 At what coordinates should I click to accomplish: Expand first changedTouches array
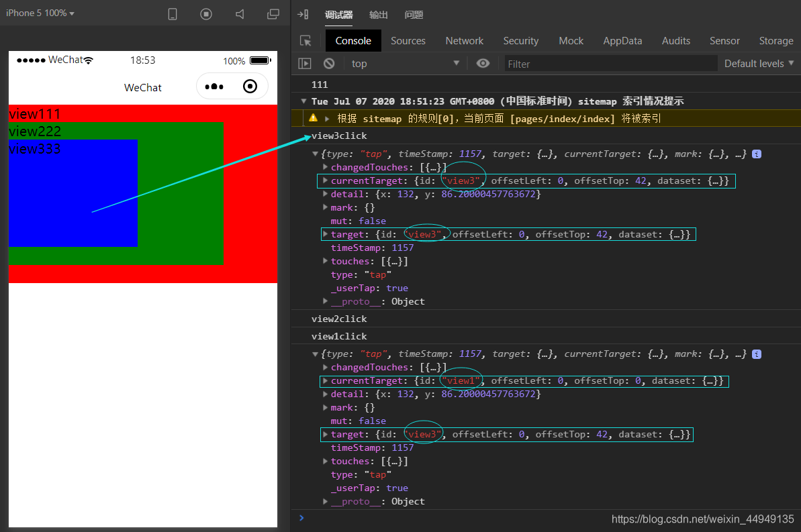325,167
